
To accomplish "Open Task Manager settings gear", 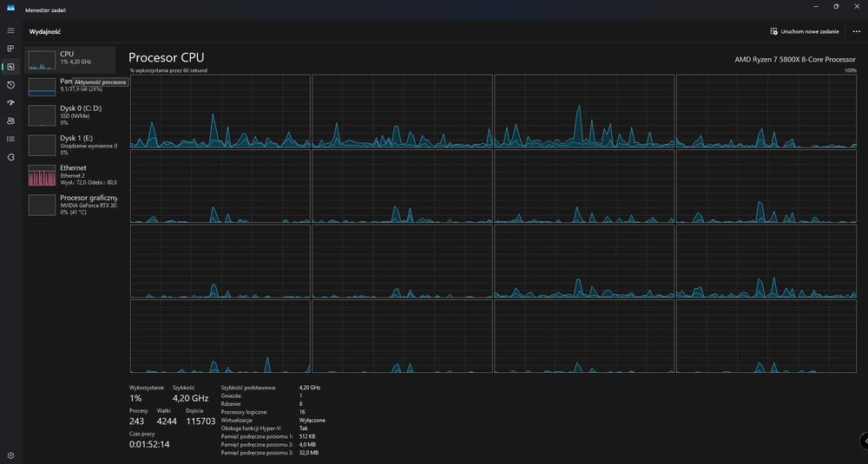I will point(10,455).
